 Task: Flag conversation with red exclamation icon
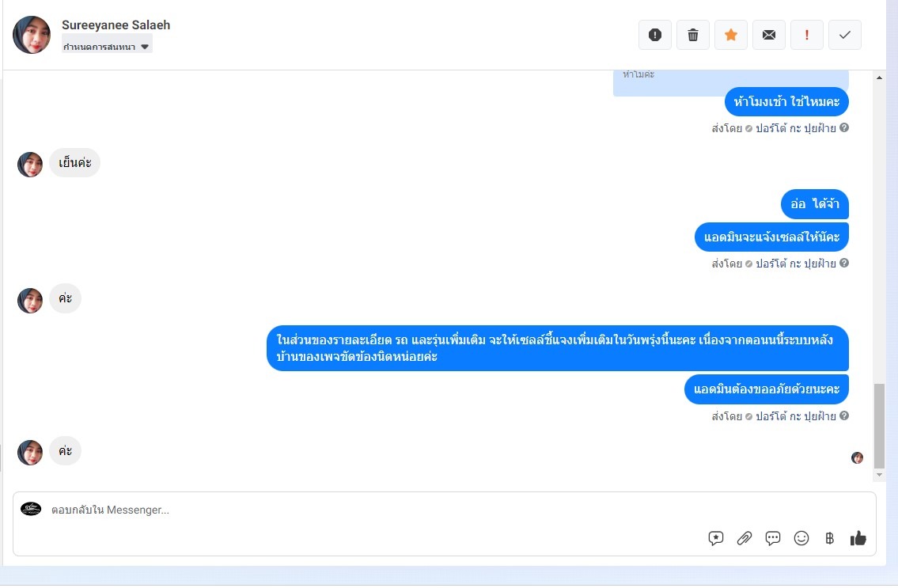coord(807,35)
